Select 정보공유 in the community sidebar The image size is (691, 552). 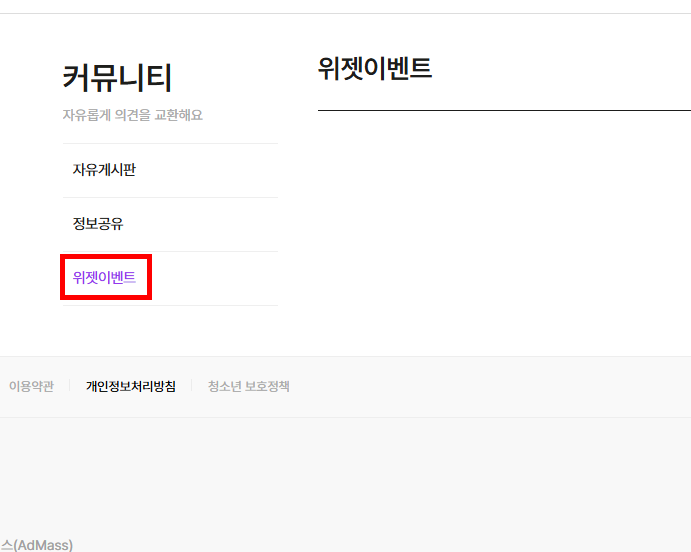98,224
